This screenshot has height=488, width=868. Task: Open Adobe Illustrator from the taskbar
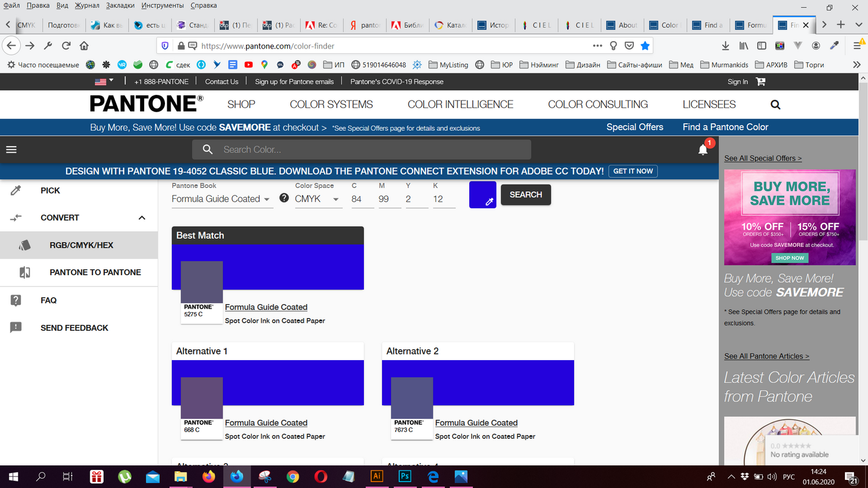point(377,476)
